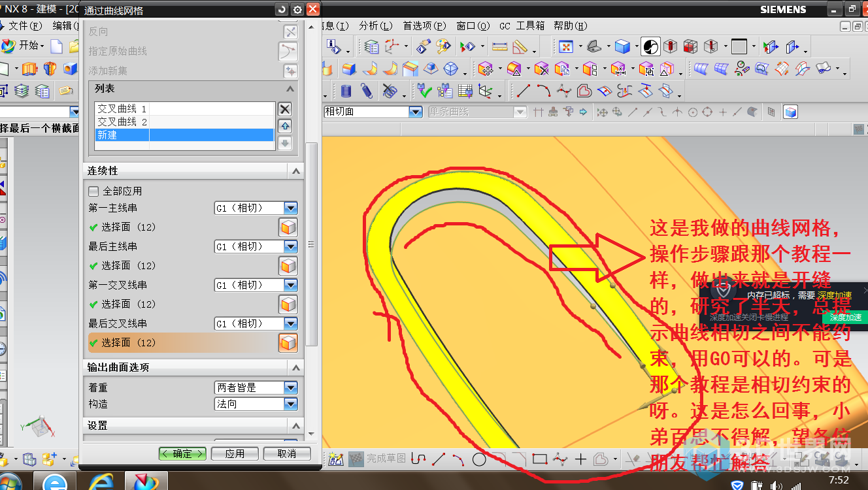Select face icon for 最后交叉线串
868x490 pixels.
(288, 343)
